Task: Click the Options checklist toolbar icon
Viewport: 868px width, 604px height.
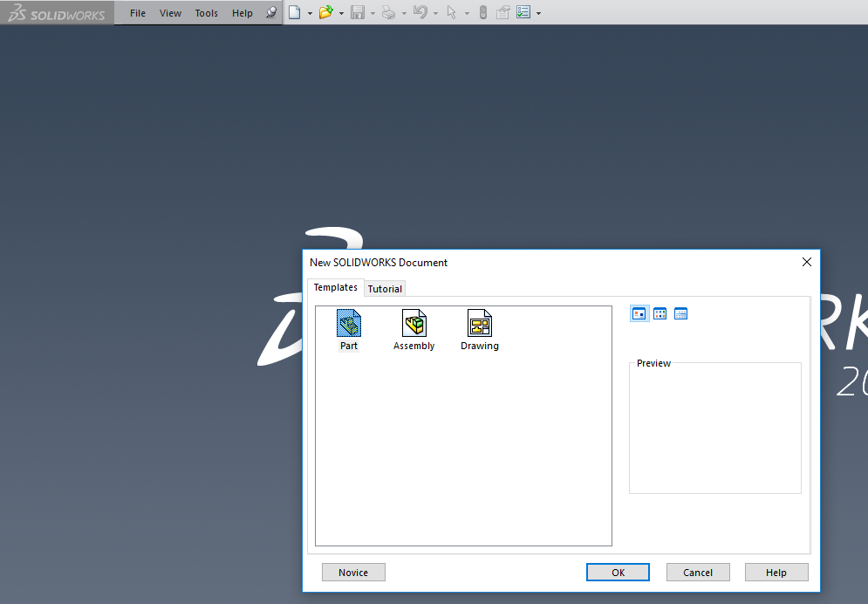Action: [x=523, y=12]
